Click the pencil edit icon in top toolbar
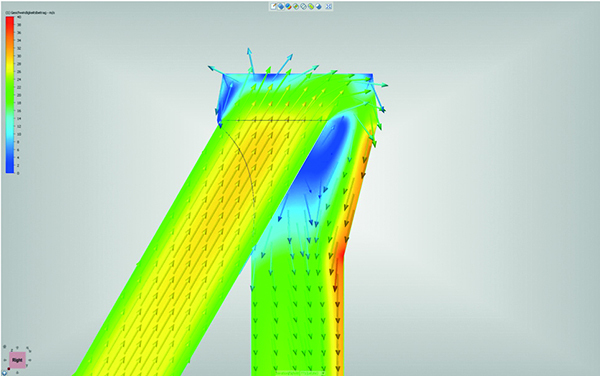Screen dimensions: 600x376 coord(274,6)
